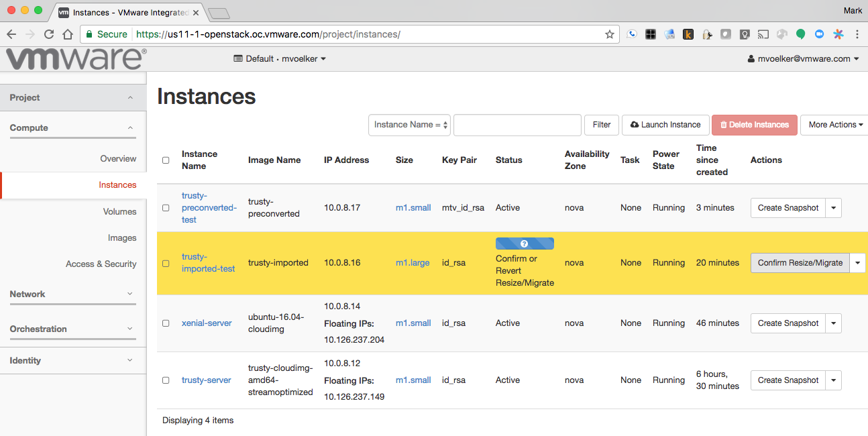This screenshot has height=436, width=868.
Task: Check the trusty-server row checkbox
Action: [x=166, y=380]
